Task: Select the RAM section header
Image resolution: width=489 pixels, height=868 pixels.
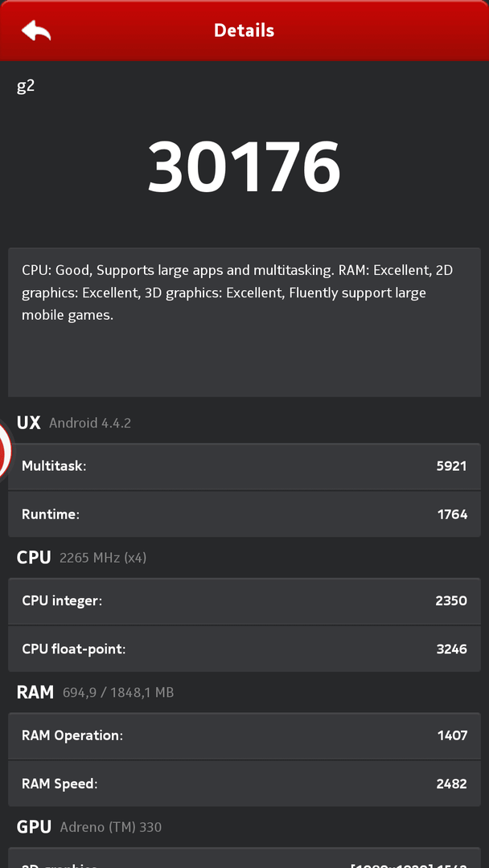Action: click(x=35, y=692)
